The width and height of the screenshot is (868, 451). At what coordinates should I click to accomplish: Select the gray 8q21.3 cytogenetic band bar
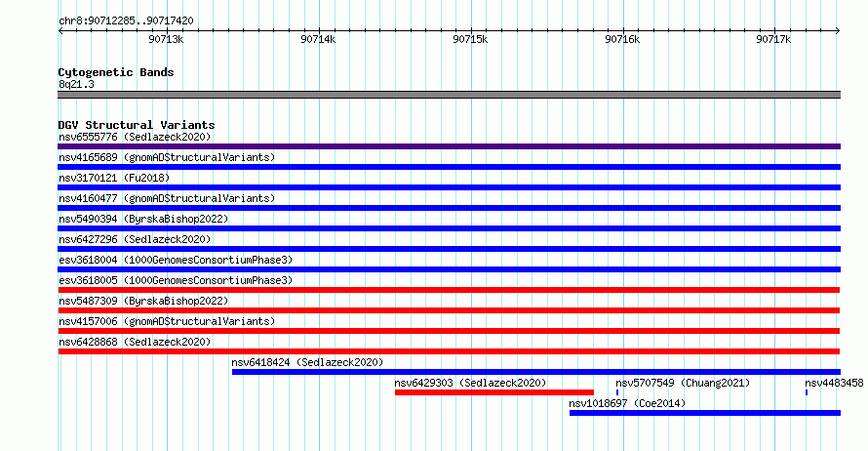pyautogui.click(x=449, y=95)
